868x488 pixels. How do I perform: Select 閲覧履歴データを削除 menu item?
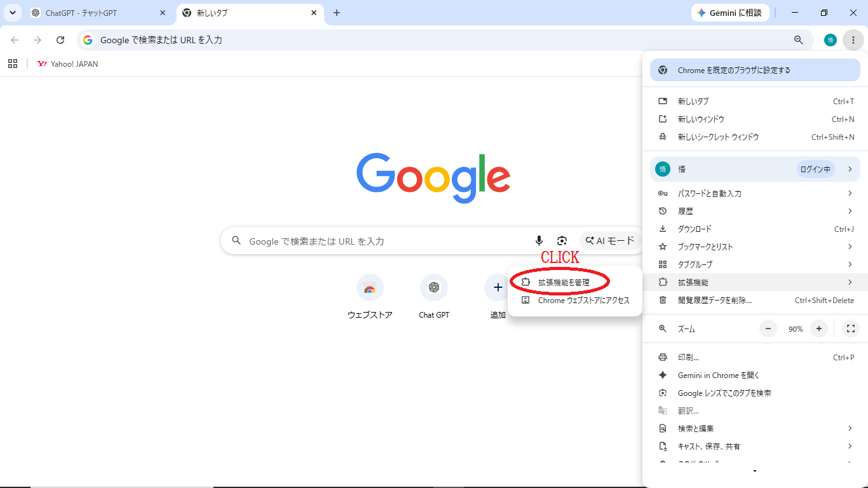tap(755, 300)
